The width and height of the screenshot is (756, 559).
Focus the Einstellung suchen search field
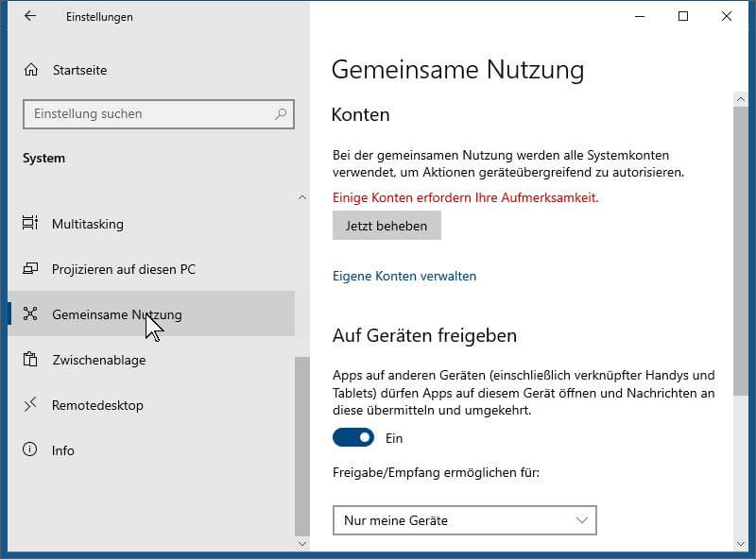coord(159,114)
